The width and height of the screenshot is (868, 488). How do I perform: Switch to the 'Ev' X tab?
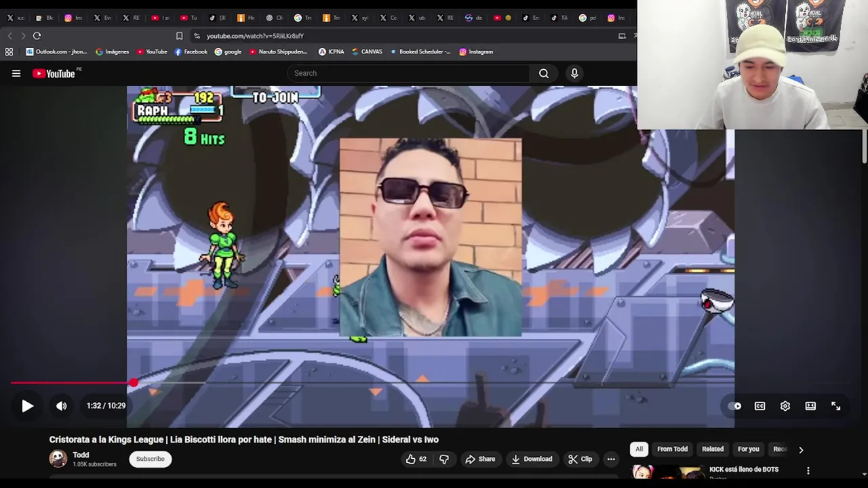coord(102,18)
